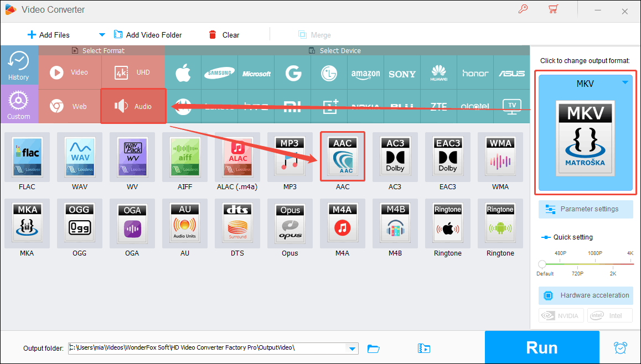Select the Apple device preset
Viewport: 641px width, 364px height.
tap(183, 72)
